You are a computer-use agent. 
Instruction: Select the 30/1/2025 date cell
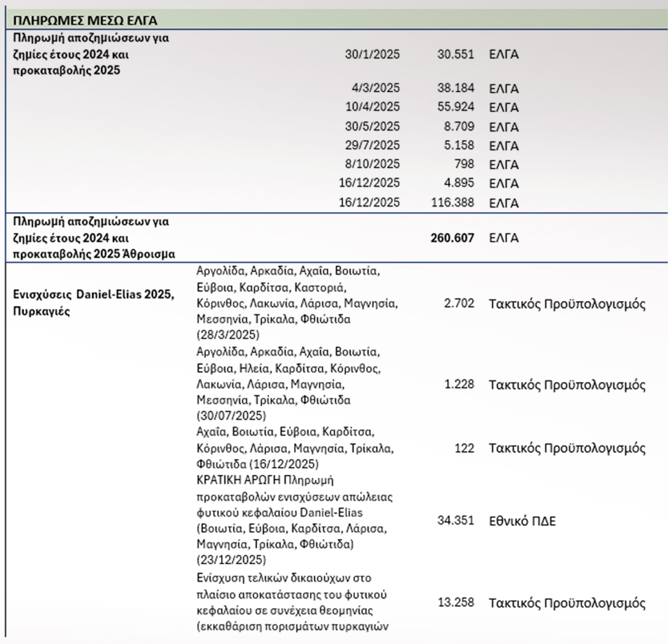[x=372, y=54]
